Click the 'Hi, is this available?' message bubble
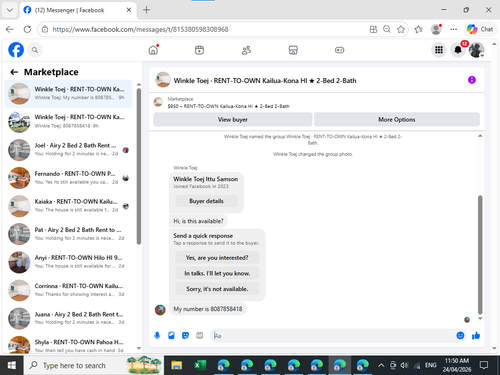The width and height of the screenshot is (500, 375). pos(198,221)
